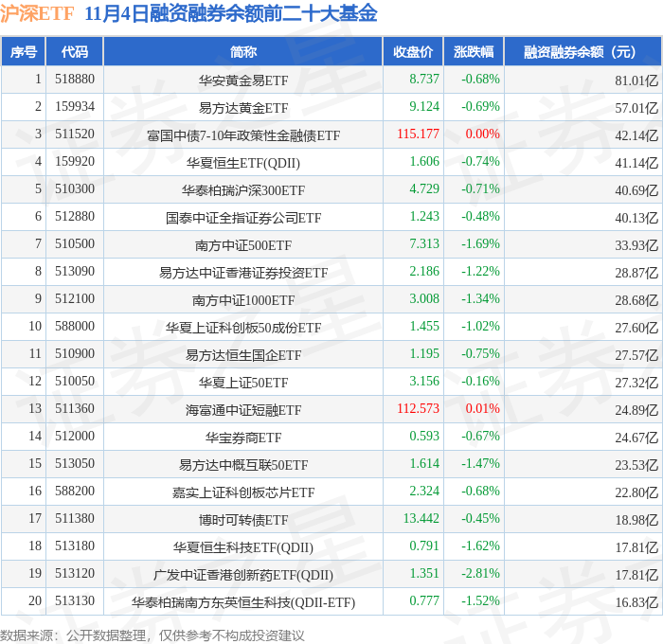
Task: Select 易方达恒生国企ETF name cell
Action: [243, 355]
